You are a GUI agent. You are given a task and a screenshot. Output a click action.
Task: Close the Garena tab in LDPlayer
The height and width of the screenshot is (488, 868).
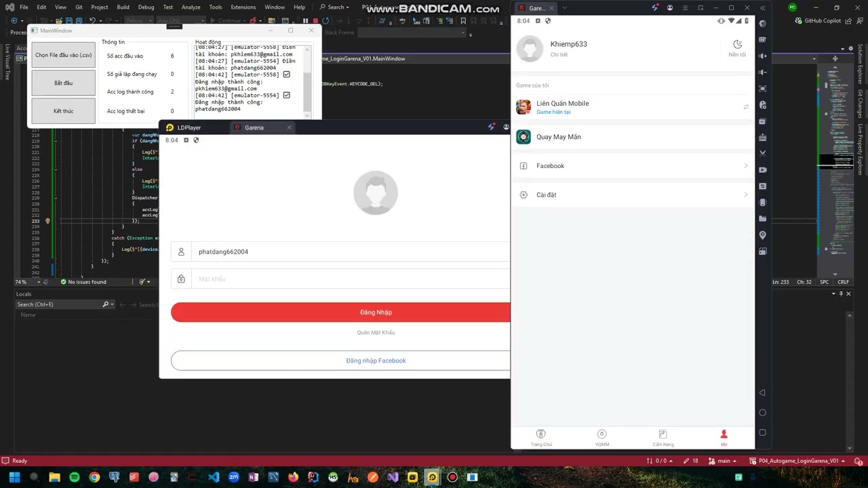pos(289,127)
